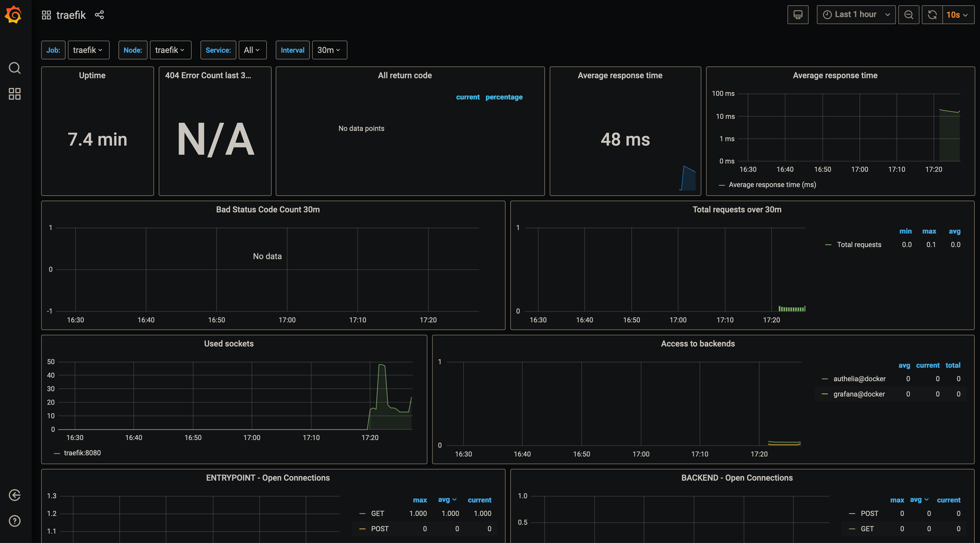Open the Grafana home logo
The height and width of the screenshot is (543, 980).
pos(14,14)
